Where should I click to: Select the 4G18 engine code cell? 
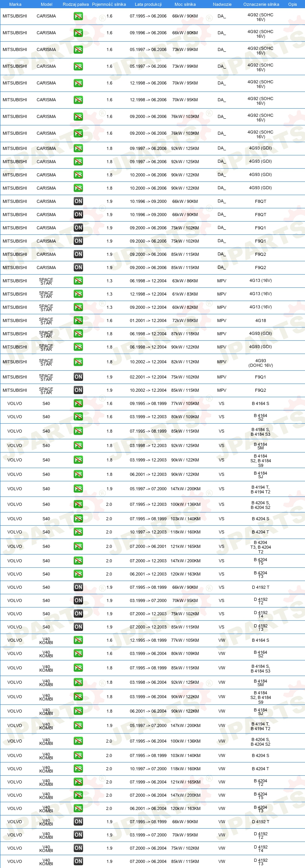click(x=261, y=320)
